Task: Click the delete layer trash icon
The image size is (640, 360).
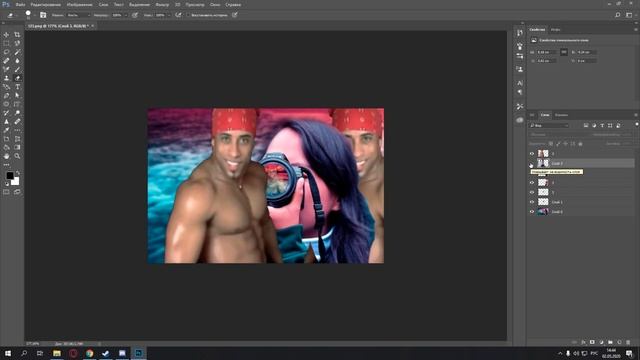Action: [628, 342]
